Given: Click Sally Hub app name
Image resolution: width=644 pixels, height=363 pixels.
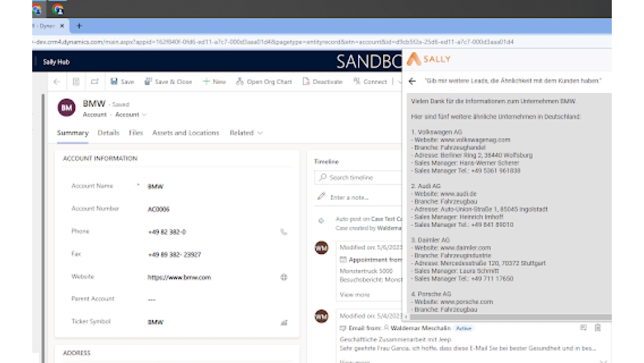Looking at the screenshot, I should (56, 62).
